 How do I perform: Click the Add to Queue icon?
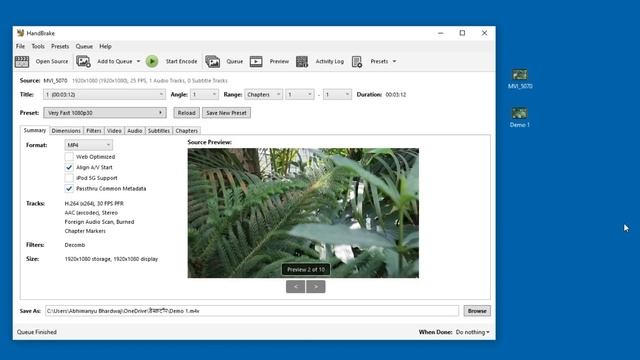pos(83,62)
